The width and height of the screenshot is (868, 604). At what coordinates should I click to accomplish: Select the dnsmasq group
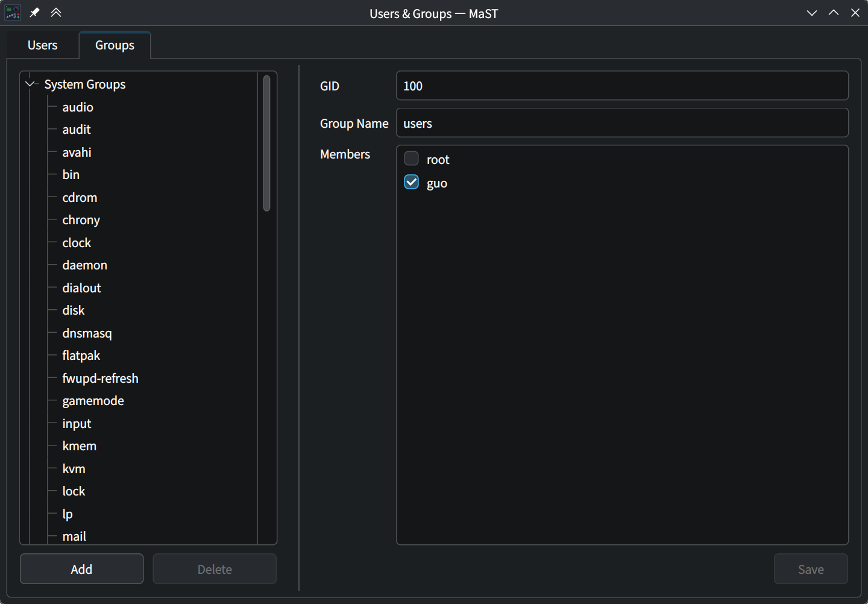coord(87,333)
